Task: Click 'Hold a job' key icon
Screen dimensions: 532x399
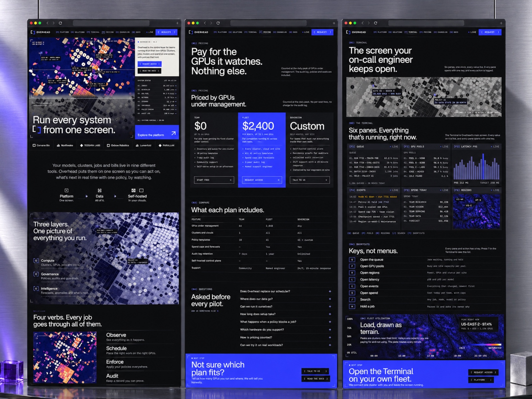Action: tap(352, 306)
